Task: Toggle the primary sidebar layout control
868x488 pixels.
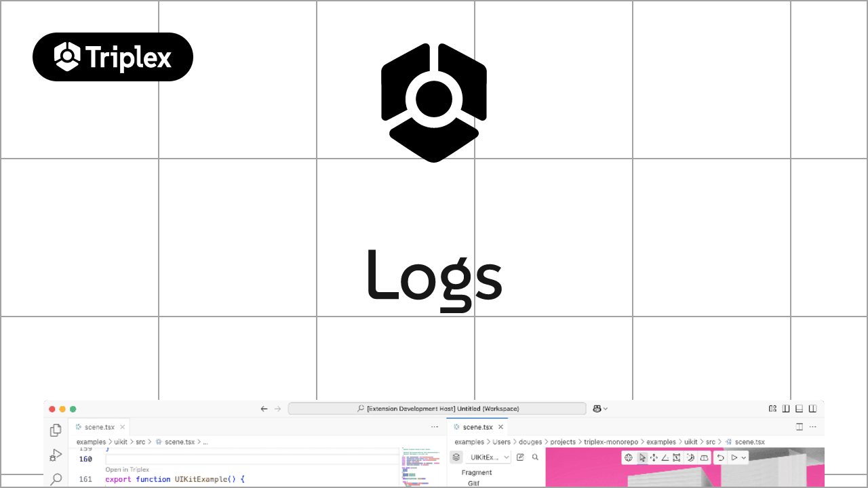Action: (x=785, y=409)
